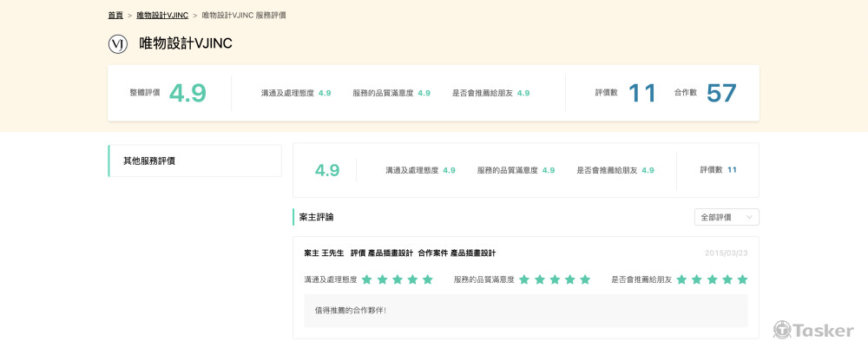This screenshot has width=868, height=348.
Task: Click the 合作數 57 count
Action: tap(720, 93)
